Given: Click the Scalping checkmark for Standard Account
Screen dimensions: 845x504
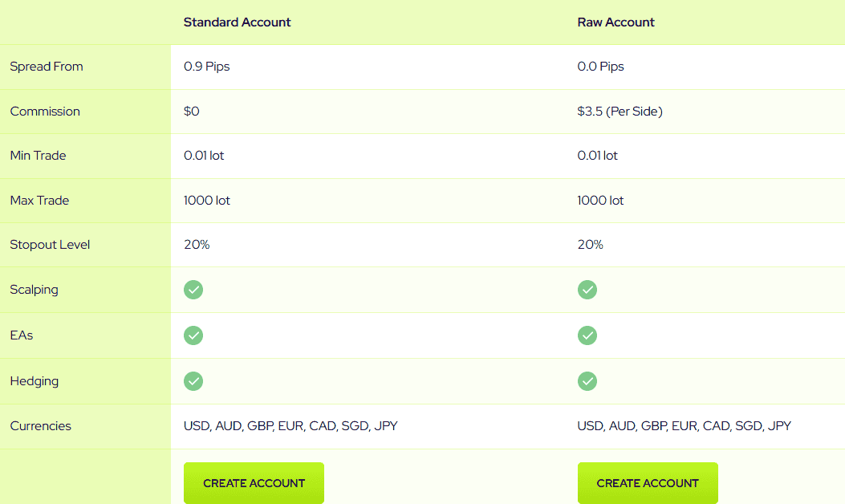Looking at the screenshot, I should (x=193, y=290).
